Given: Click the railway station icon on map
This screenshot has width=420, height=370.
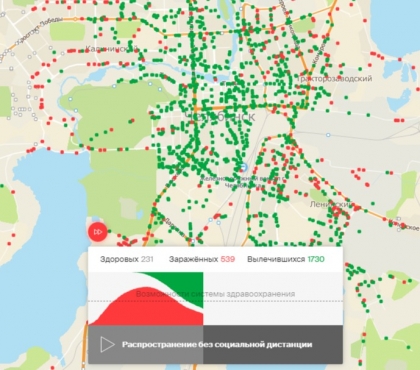Looking at the screenshot, I should pos(244,166).
